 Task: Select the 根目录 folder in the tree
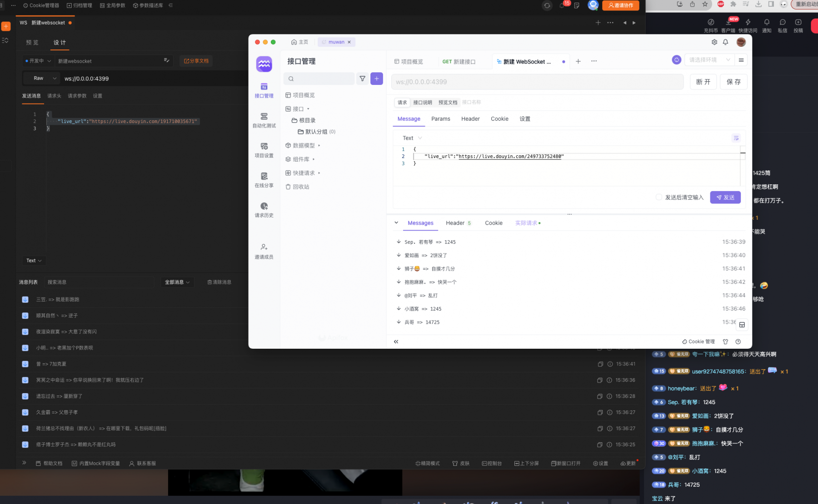(x=304, y=120)
